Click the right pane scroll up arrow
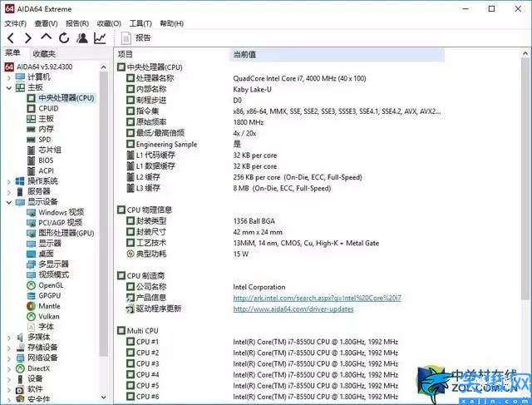Viewport: 532px width, 405px height. [525, 53]
